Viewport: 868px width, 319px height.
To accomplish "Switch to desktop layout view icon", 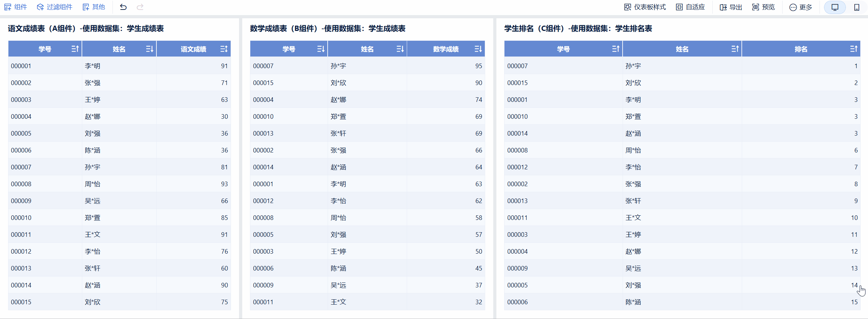I will tap(835, 7).
